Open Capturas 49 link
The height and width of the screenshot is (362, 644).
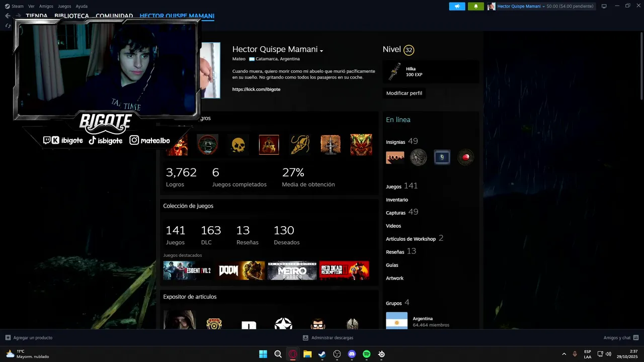403,212
